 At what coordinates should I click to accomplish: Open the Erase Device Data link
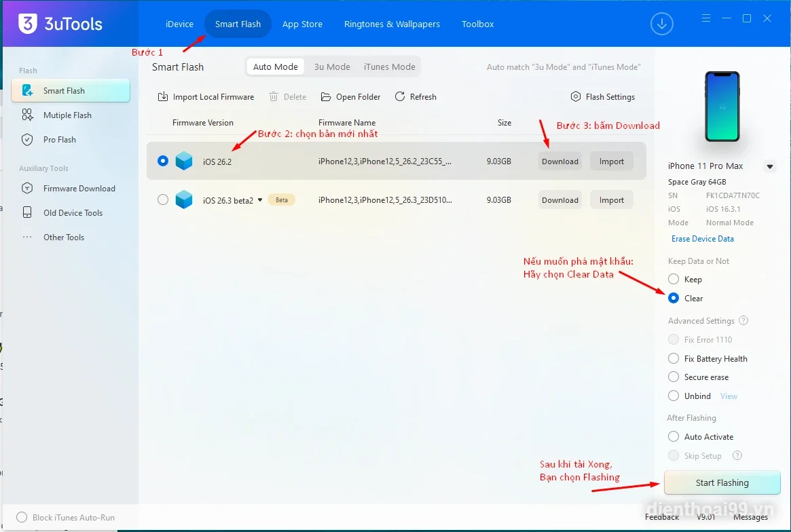point(702,238)
